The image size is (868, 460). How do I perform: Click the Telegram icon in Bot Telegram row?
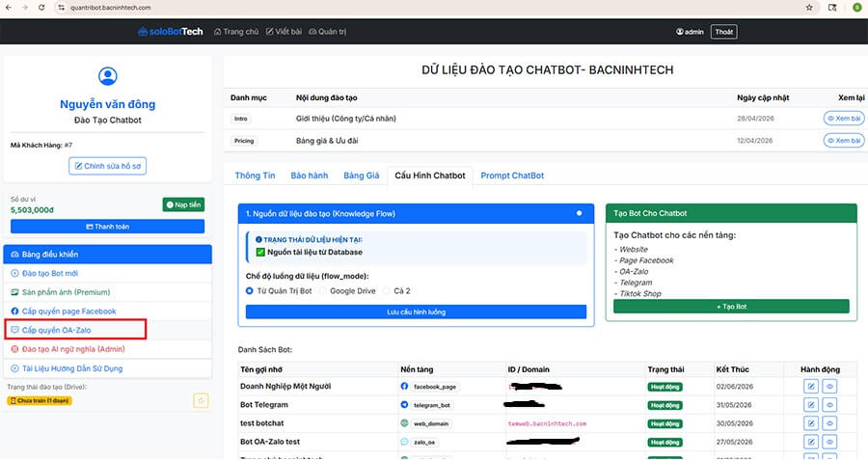pos(404,405)
